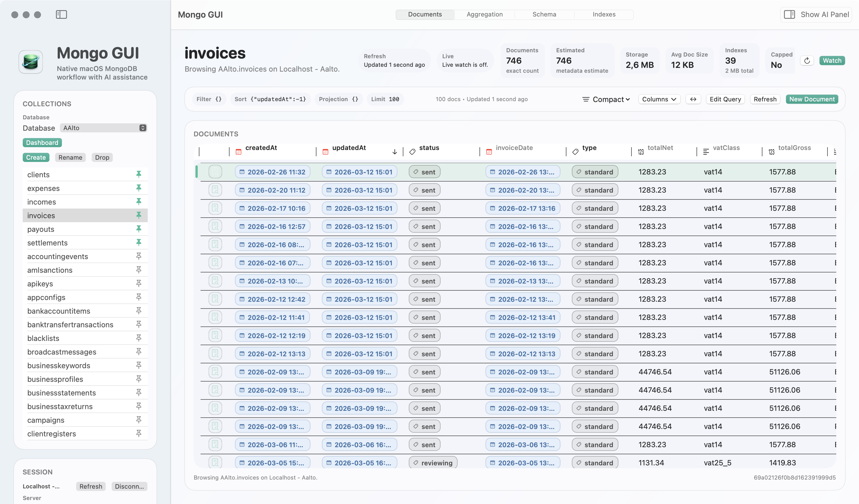
Task: Click the session Refresh button
Action: 91,486
